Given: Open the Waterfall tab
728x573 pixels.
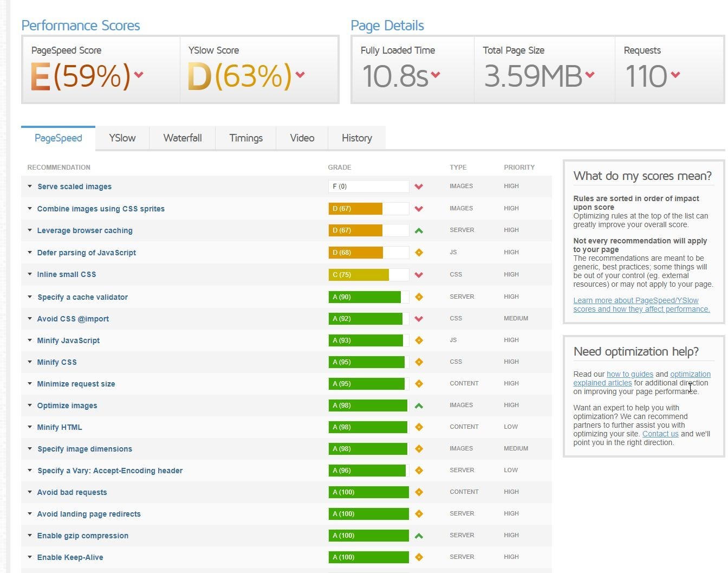Looking at the screenshot, I should [x=183, y=138].
